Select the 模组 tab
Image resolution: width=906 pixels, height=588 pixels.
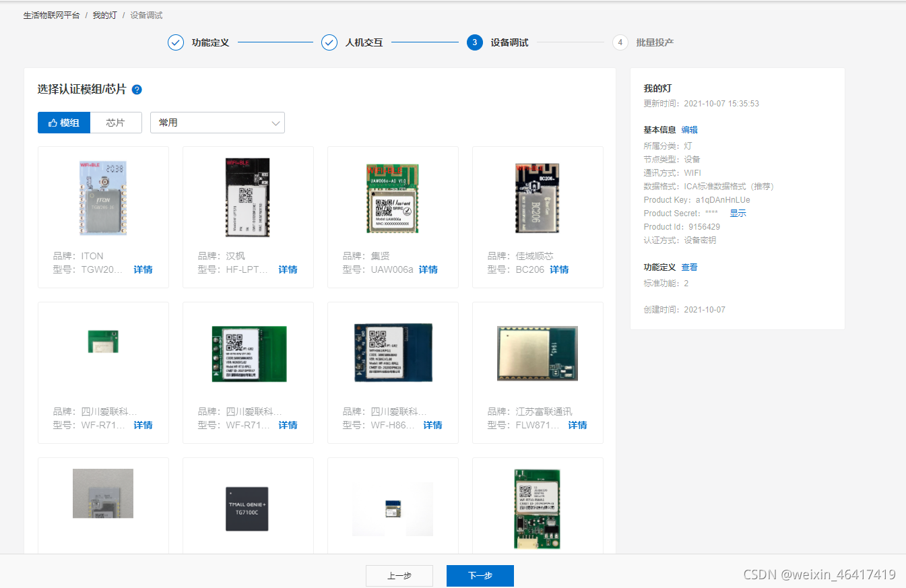point(63,123)
